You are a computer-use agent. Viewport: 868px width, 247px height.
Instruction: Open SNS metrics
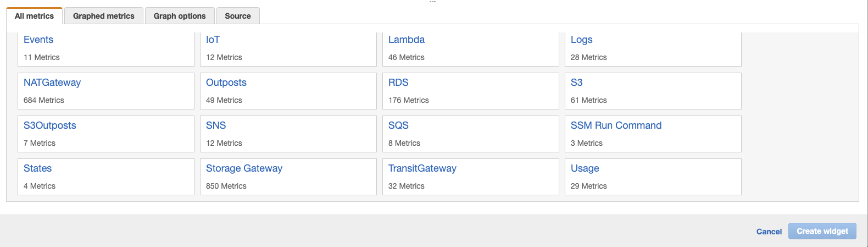(216, 125)
